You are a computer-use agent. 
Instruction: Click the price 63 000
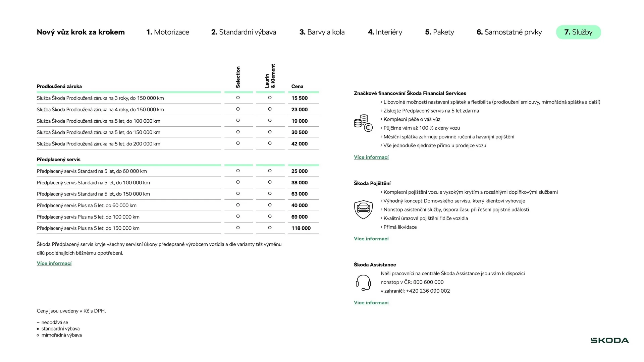tap(300, 194)
